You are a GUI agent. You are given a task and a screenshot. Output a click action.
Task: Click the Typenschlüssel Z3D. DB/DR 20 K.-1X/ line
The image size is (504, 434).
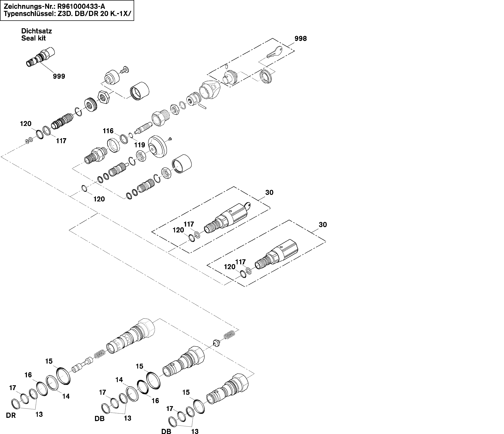(67, 14)
